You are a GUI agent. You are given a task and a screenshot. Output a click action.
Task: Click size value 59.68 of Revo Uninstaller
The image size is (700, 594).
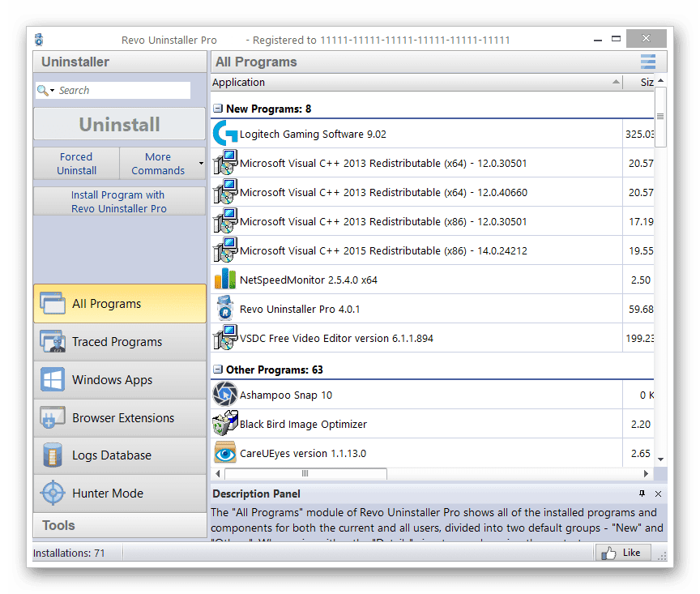tap(641, 309)
